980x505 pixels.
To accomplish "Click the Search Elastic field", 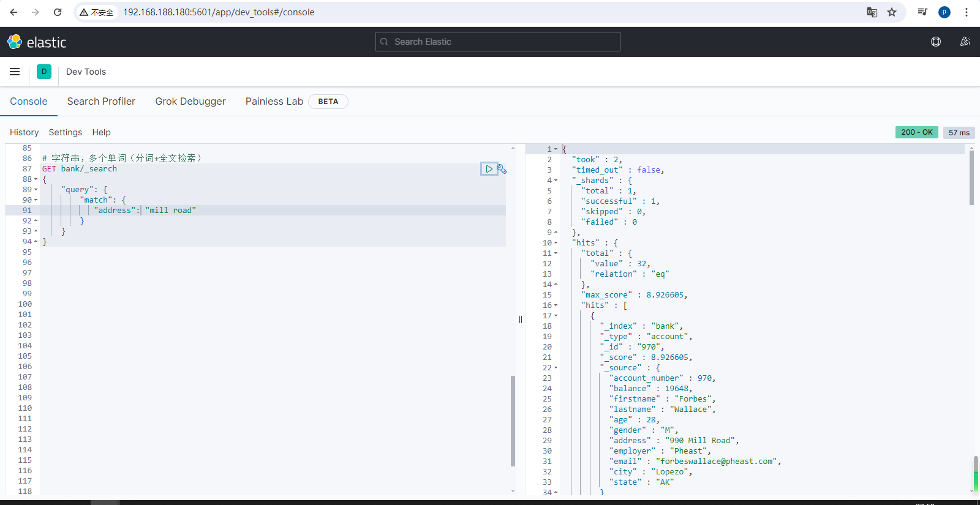I will click(497, 42).
